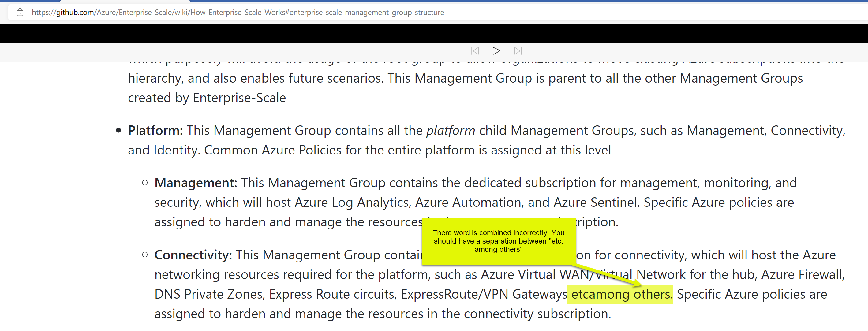The height and width of the screenshot is (331, 868).
Task: Click hollow bullet beside Management
Action: click(145, 183)
